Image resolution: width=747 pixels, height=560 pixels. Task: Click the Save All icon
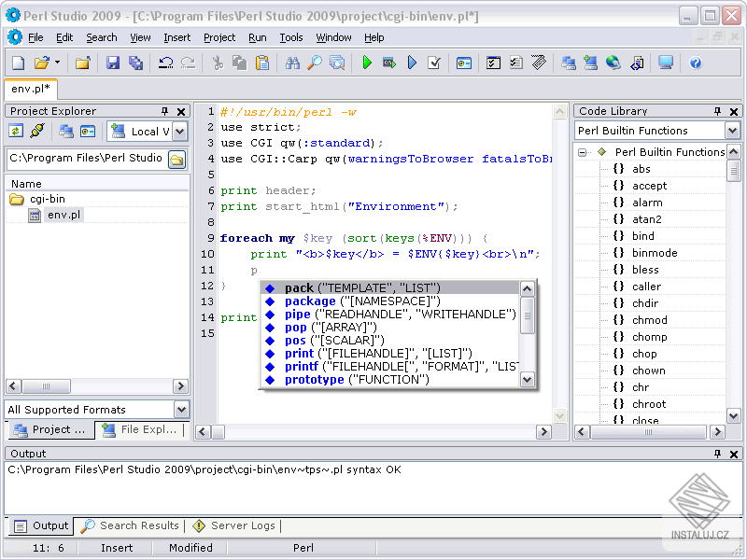tap(134, 64)
